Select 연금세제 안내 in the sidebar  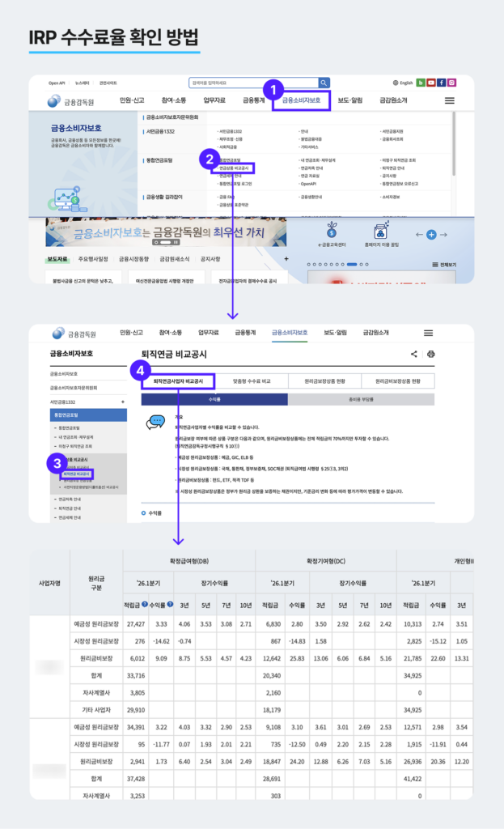(x=68, y=517)
